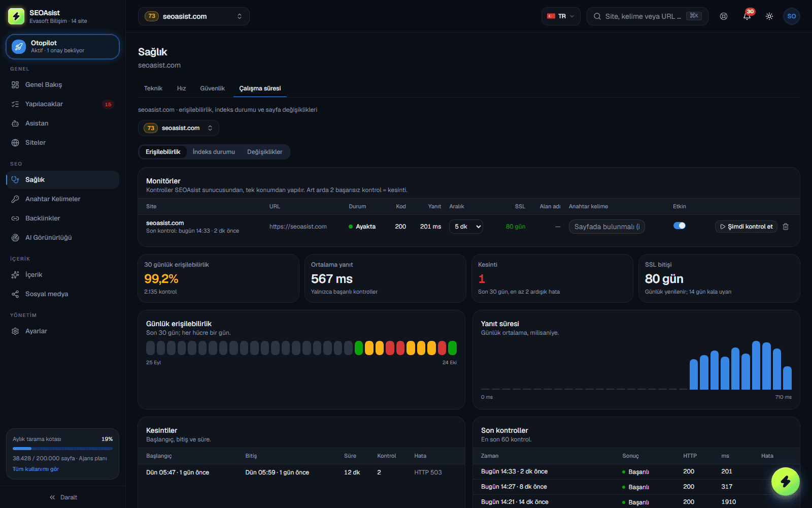Open SO user avatar menu

(792, 16)
